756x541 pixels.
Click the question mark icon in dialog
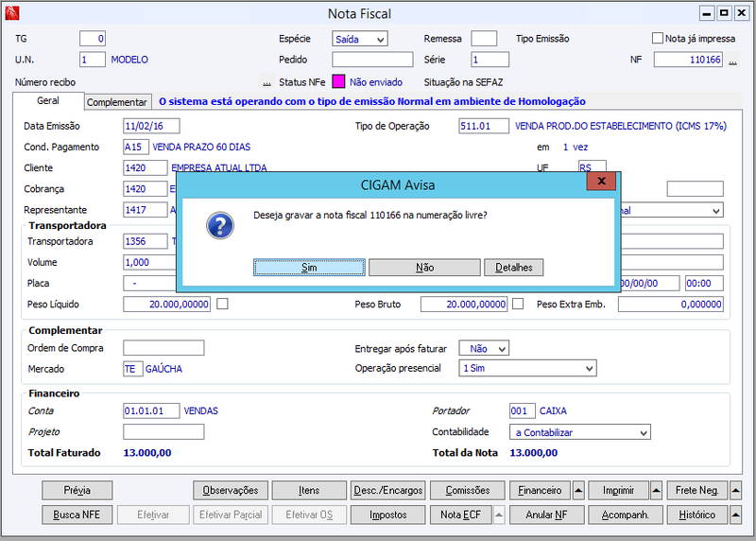[220, 226]
